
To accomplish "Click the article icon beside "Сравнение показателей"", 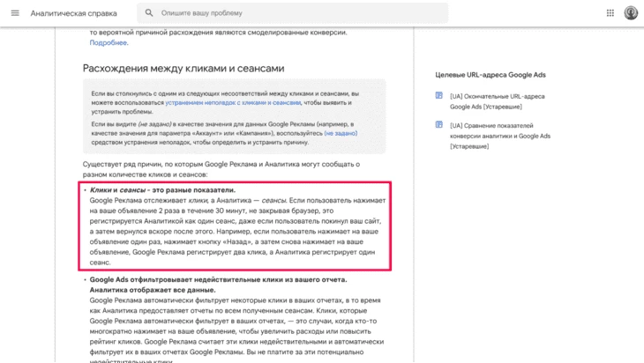I will [439, 125].
